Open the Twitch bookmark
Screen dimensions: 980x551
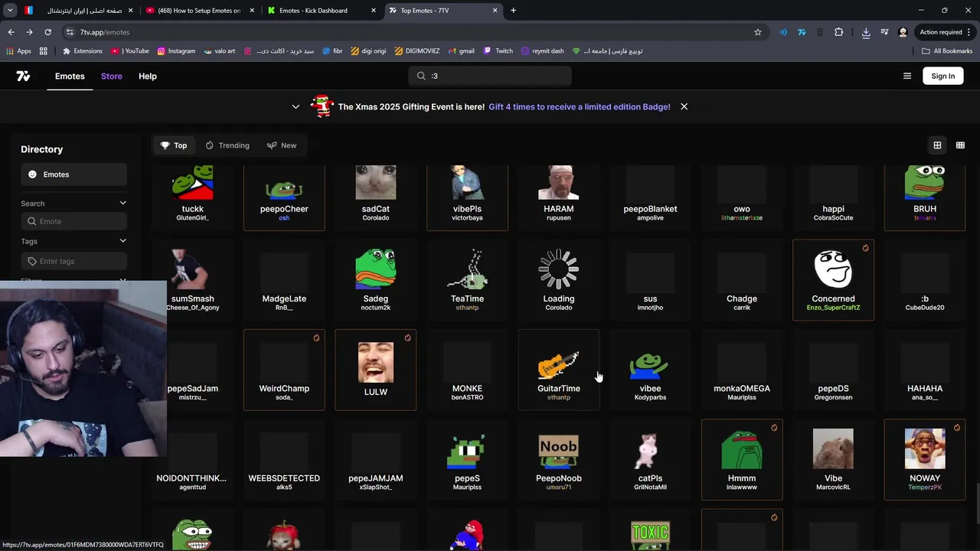498,51
